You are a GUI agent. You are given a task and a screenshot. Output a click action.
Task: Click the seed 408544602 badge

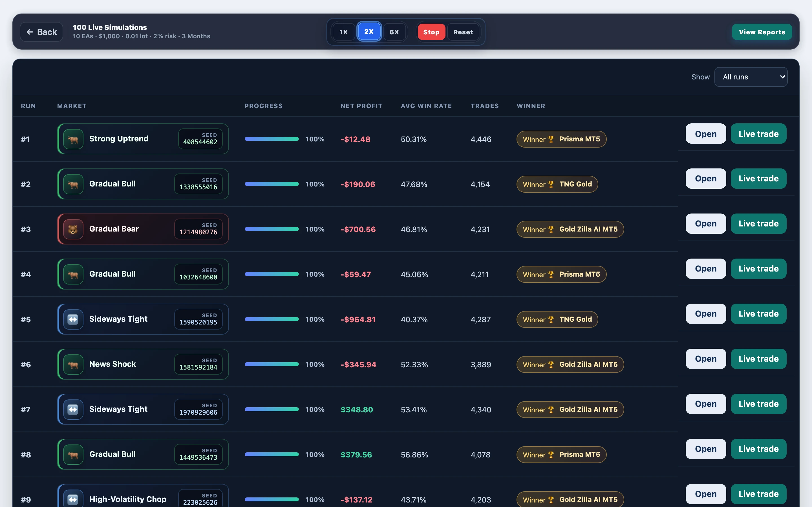coord(200,139)
